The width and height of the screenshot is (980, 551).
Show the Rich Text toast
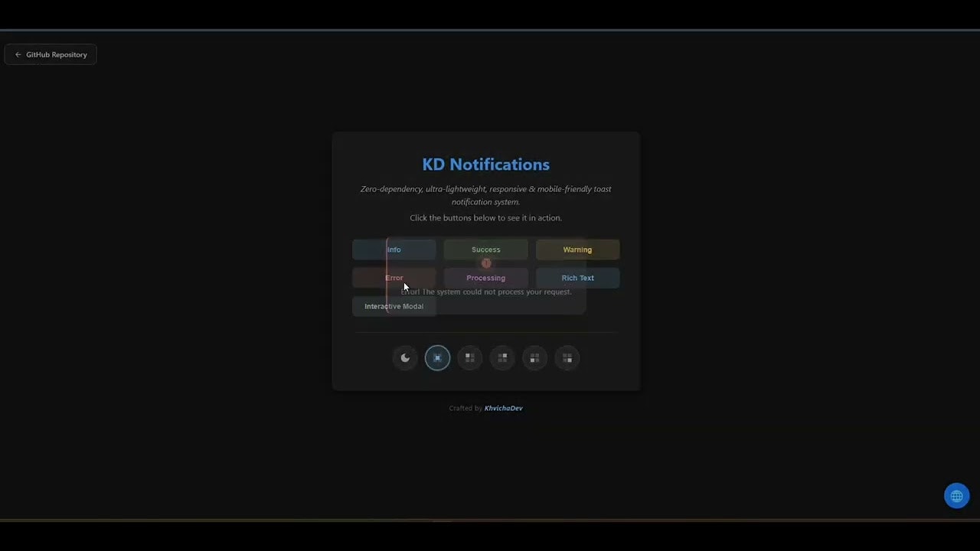pyautogui.click(x=577, y=277)
